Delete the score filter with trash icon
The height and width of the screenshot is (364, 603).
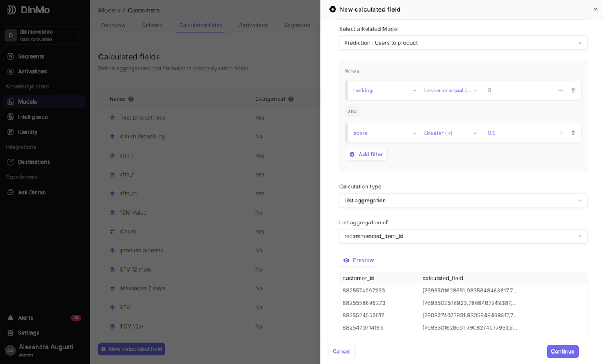coord(573,133)
